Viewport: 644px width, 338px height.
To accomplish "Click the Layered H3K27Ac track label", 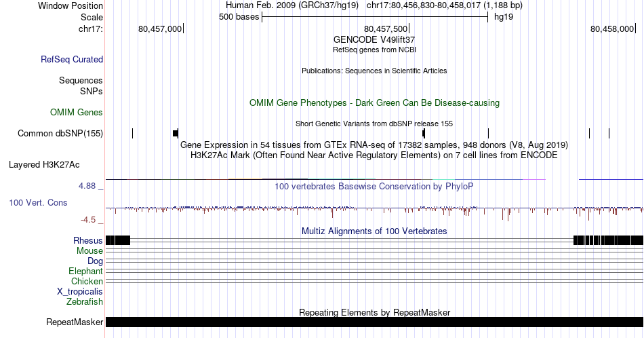I will [44, 164].
